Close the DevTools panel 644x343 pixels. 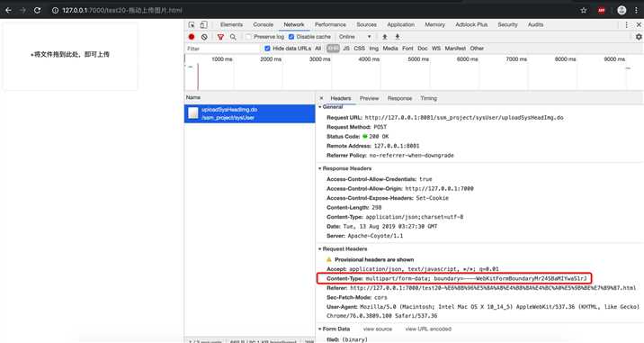[x=639, y=24]
